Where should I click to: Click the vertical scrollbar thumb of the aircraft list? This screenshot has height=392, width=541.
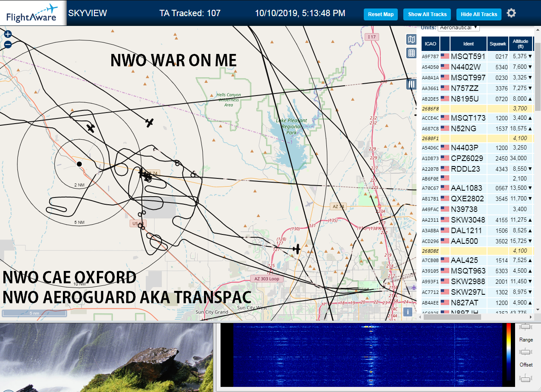[x=538, y=76]
